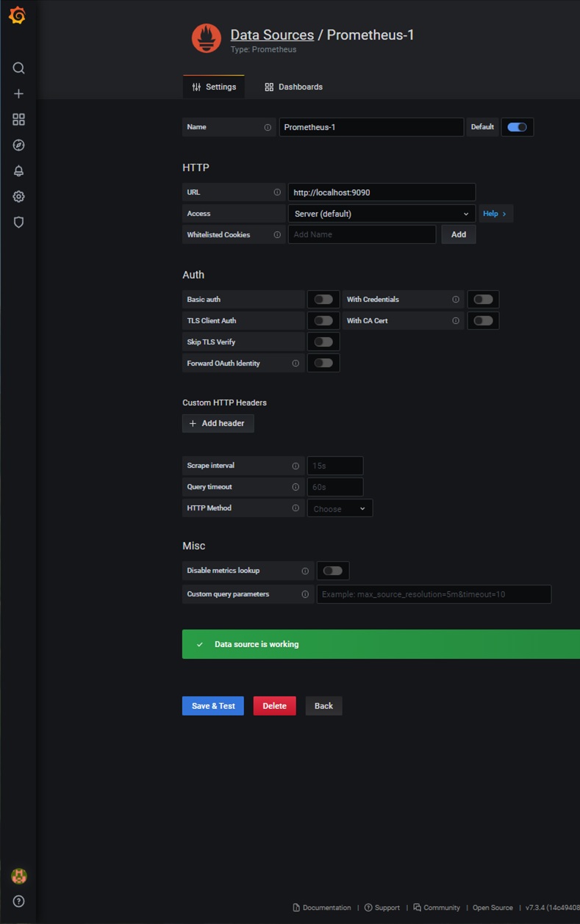The height and width of the screenshot is (924, 580).
Task: Open the Help question mark icon
Action: pyautogui.click(x=19, y=901)
